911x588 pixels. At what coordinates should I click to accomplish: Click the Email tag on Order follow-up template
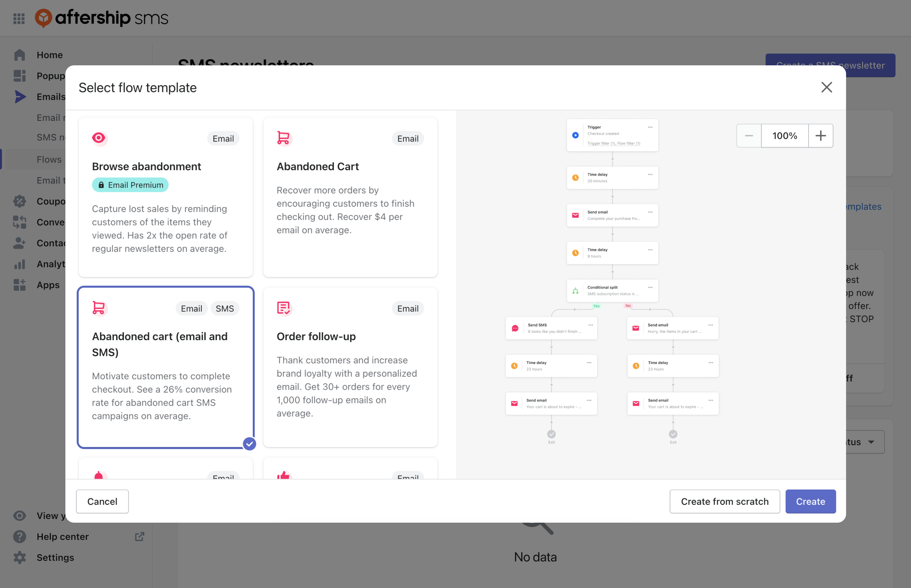tap(408, 308)
